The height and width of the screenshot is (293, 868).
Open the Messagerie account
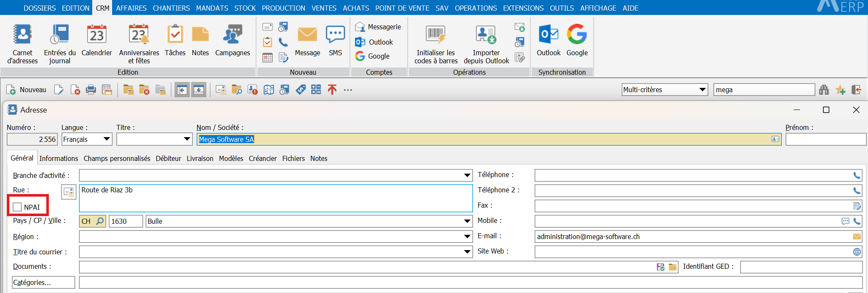378,27
